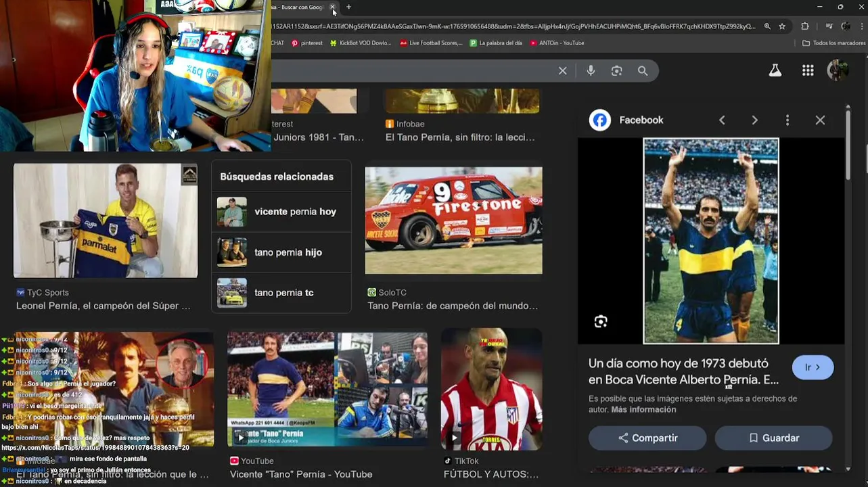Open the 'FÚTBOL Y AUTOS' TikTok title

[x=491, y=474]
